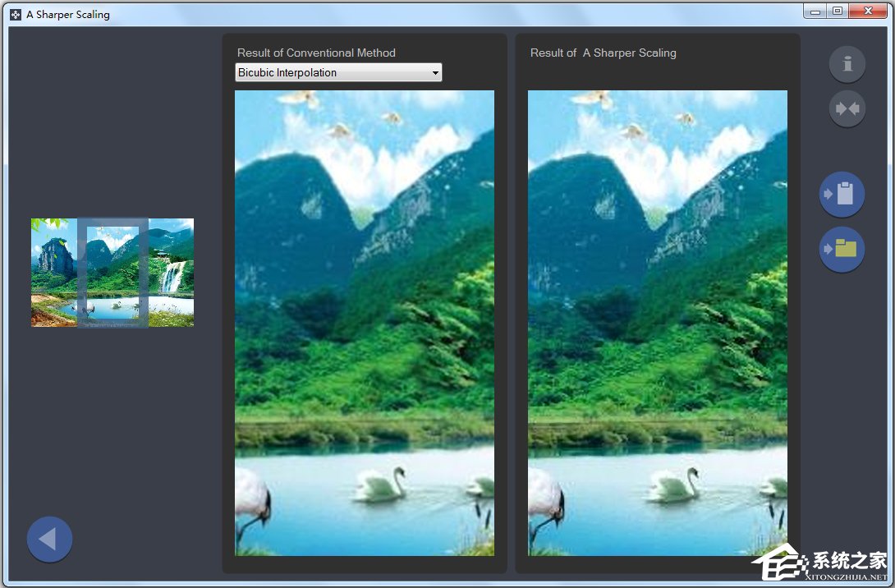The image size is (895, 588).
Task: Maximize the A Sharper Scaling window
Action: click(838, 11)
